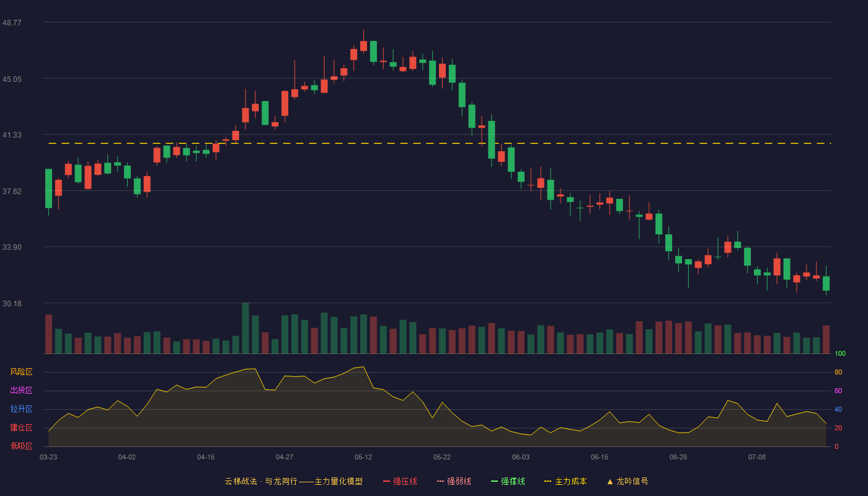The height and width of the screenshot is (496, 868).
Task: Toggle the 强弱线 legend item
Action: point(454,481)
